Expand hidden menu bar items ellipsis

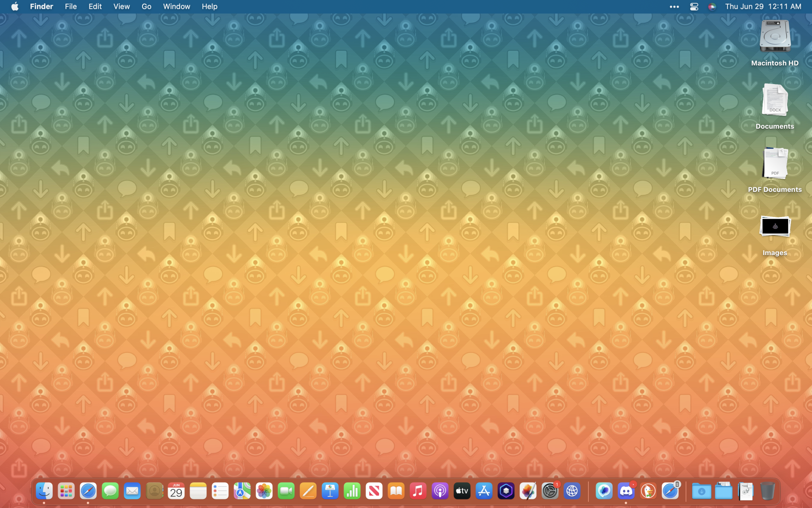(x=674, y=7)
